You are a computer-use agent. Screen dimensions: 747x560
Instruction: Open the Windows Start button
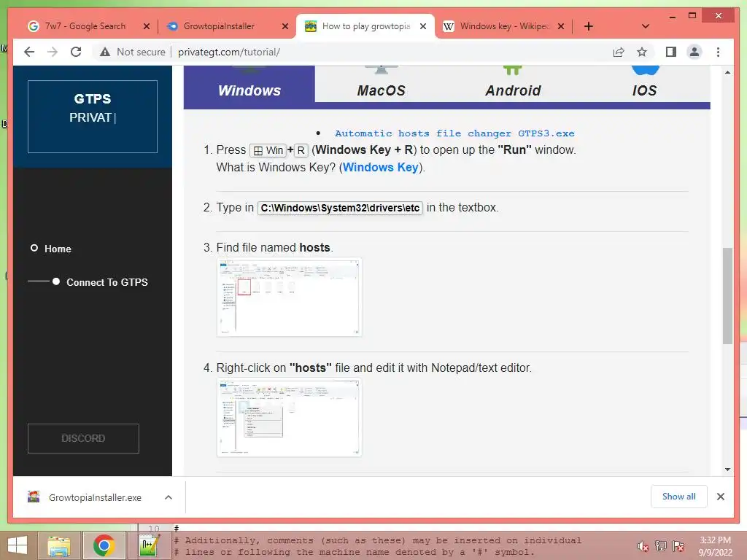pos(18,545)
